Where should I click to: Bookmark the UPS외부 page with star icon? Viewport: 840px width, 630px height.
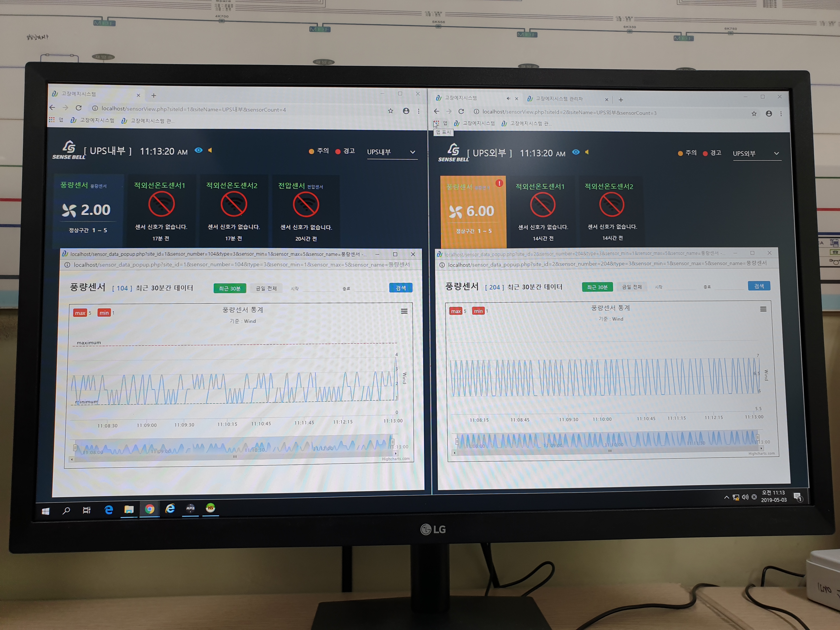[x=754, y=114]
